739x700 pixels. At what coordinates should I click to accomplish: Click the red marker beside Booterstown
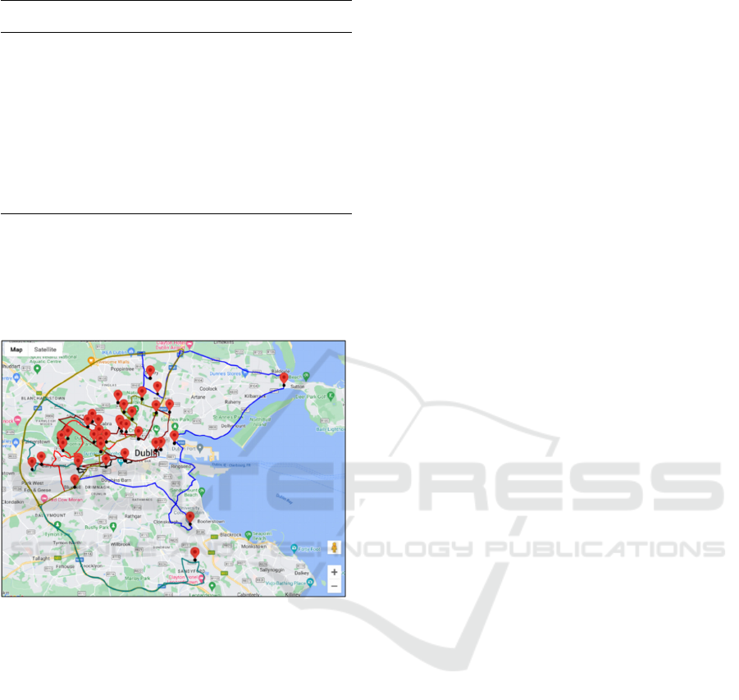click(190, 518)
